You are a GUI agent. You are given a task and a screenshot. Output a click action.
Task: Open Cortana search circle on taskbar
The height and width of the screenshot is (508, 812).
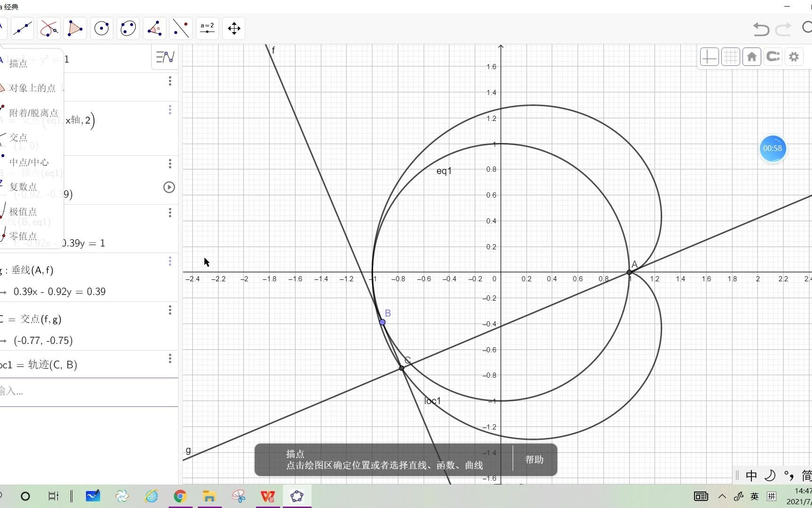[x=25, y=496]
